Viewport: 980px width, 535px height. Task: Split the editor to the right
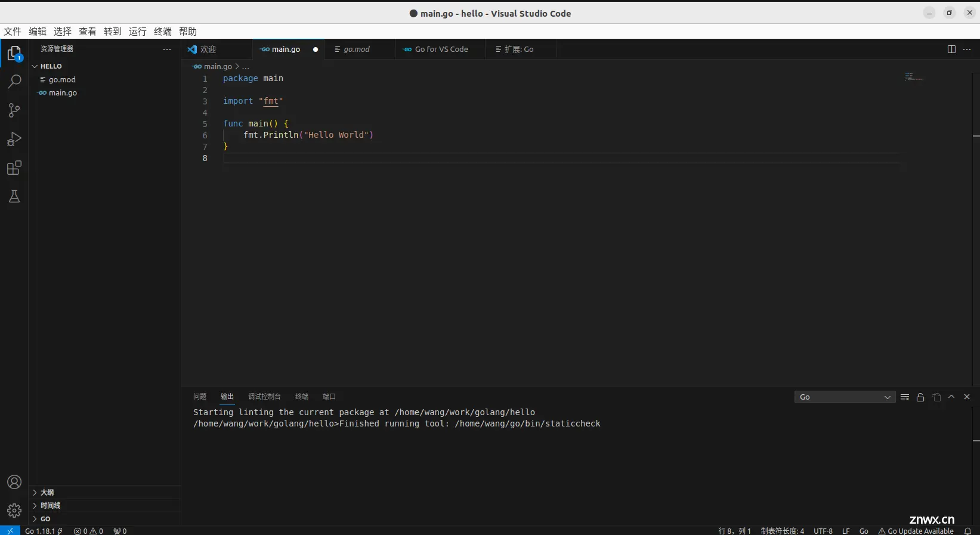(x=951, y=50)
